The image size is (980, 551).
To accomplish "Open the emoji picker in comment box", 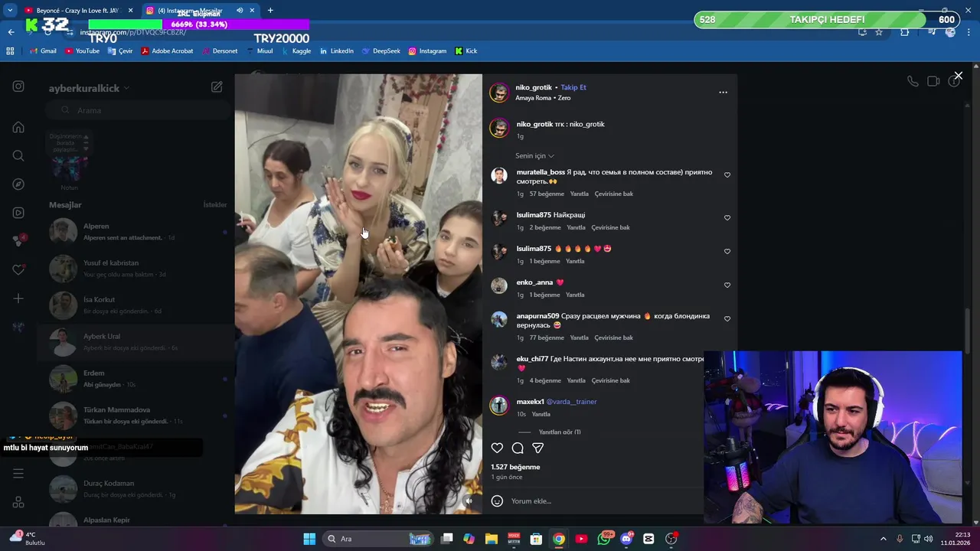I will coord(497,500).
